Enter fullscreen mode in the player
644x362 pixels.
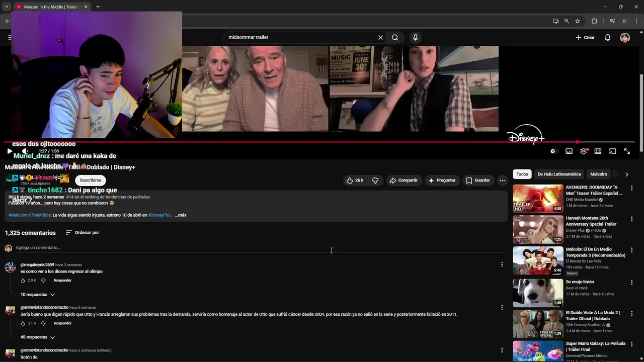(x=627, y=151)
